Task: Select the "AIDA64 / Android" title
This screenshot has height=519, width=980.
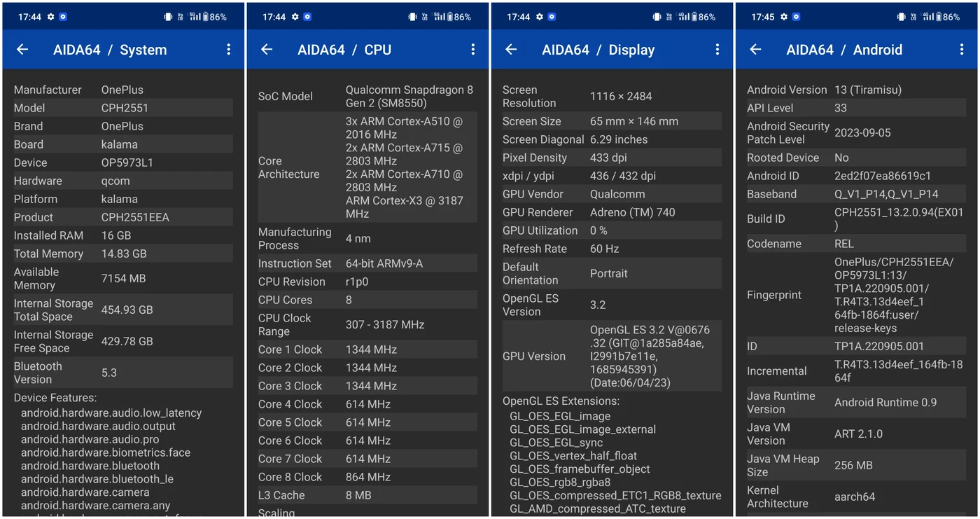Action: pos(844,50)
